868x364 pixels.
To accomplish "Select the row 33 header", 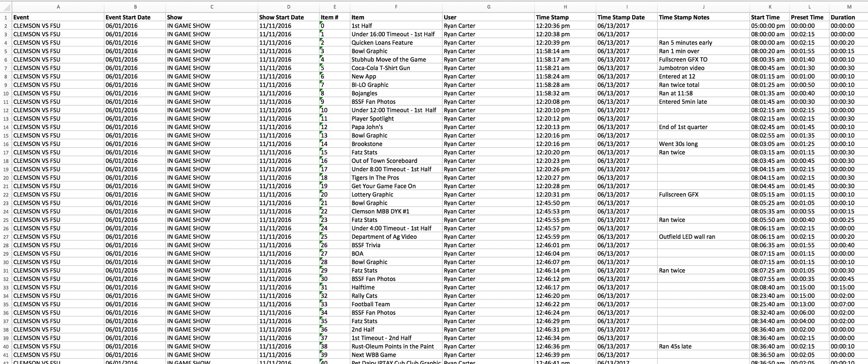I will (x=6, y=287).
